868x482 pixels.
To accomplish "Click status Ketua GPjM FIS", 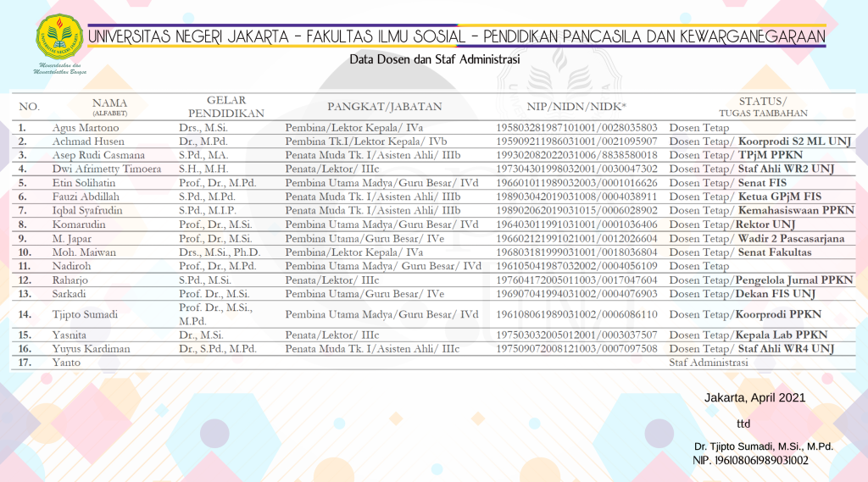I will pos(780,197).
